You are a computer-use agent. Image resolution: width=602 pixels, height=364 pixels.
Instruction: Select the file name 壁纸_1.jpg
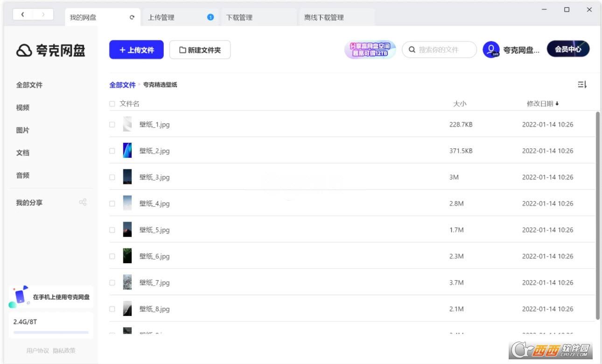pos(154,125)
